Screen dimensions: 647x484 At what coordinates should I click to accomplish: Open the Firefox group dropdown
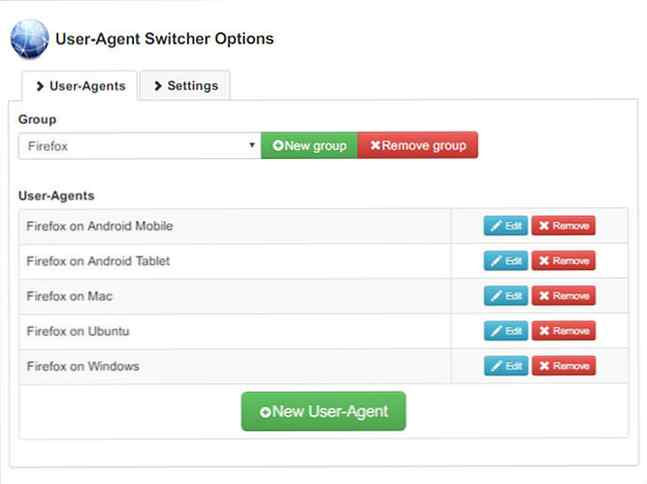pyautogui.click(x=139, y=146)
